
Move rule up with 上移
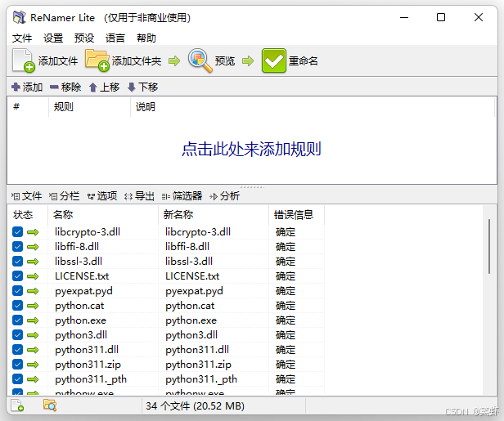[x=104, y=87]
